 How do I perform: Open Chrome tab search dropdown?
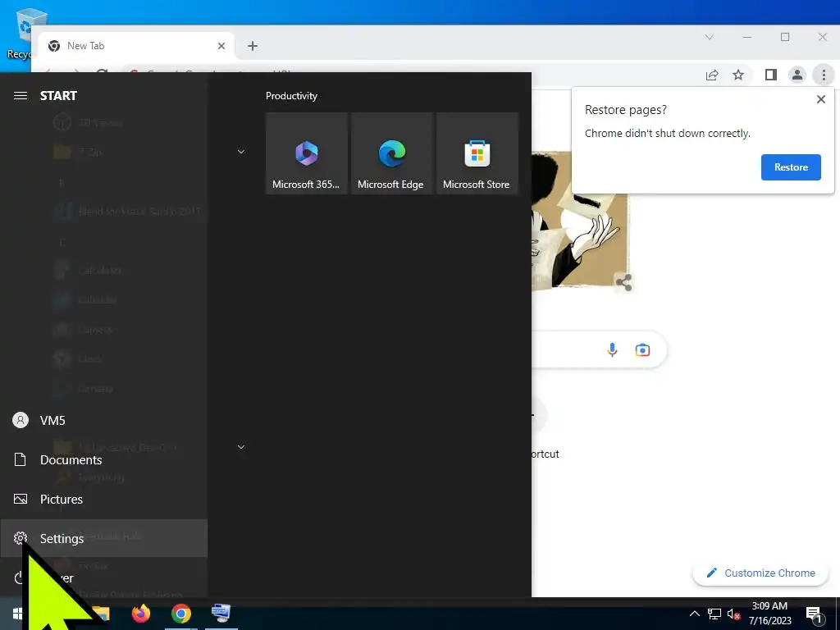pyautogui.click(x=710, y=37)
